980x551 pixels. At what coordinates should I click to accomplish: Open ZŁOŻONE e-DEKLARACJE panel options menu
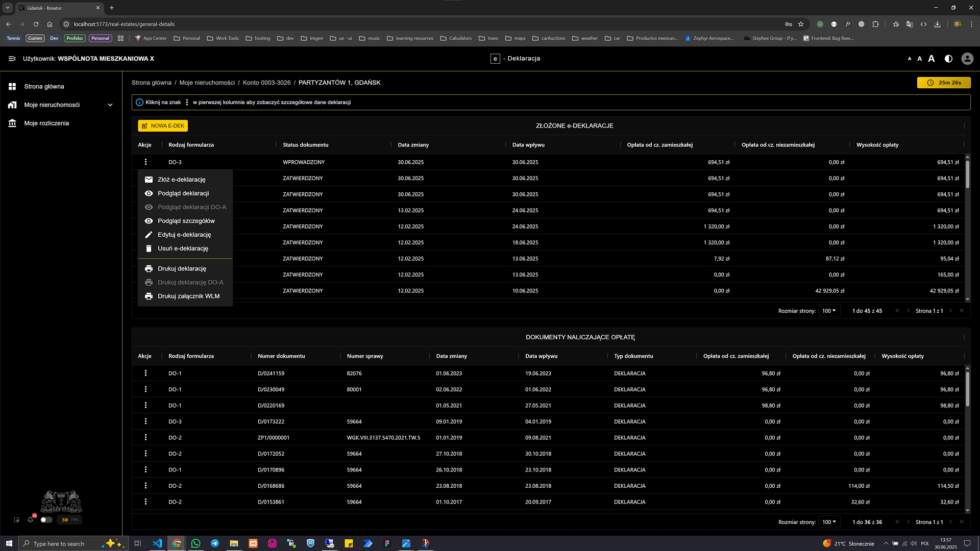point(964,126)
